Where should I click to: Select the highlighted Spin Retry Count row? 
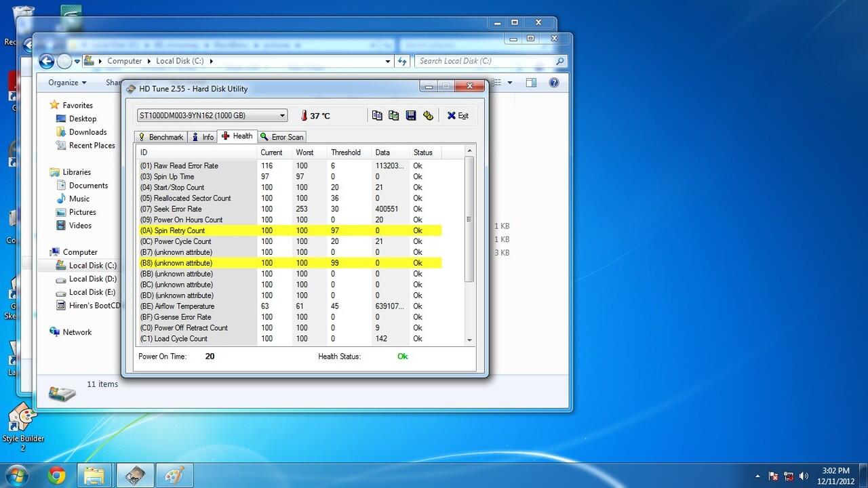(x=290, y=230)
